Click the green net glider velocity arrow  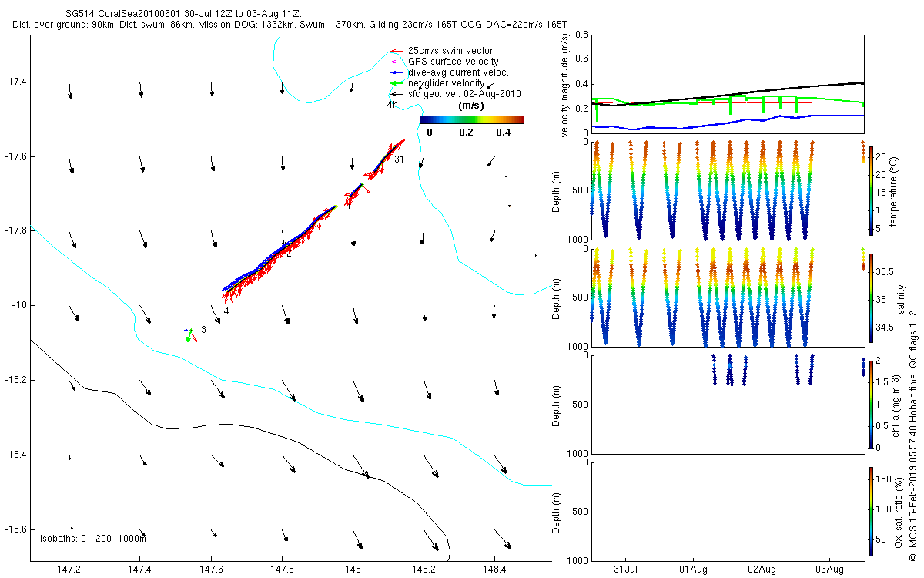coord(396,83)
